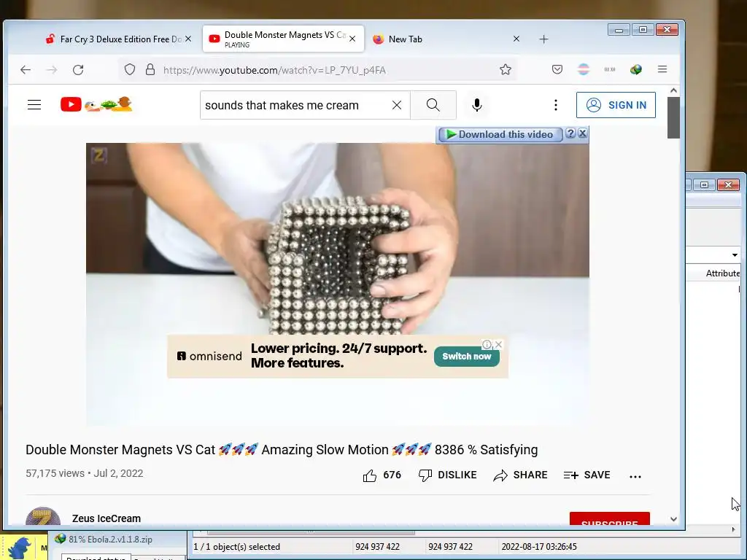Open a new Firefox tab
This screenshot has height=560, width=747.
pos(543,39)
